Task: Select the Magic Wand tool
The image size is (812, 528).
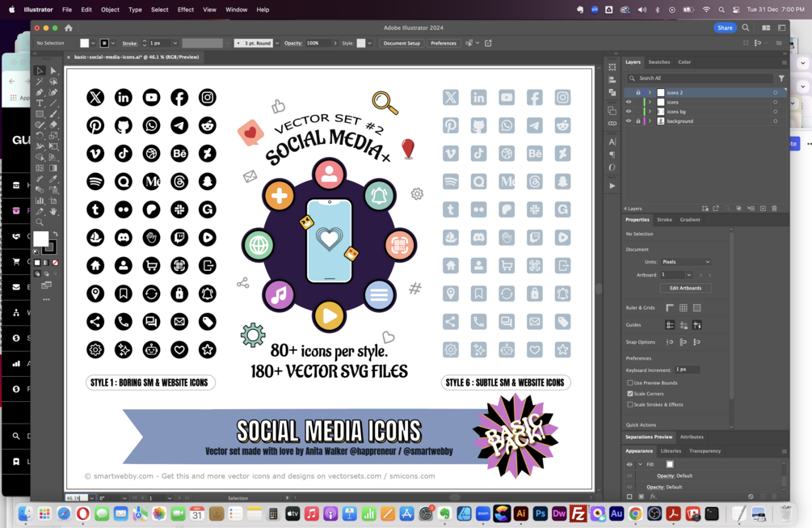Action: coord(40,82)
